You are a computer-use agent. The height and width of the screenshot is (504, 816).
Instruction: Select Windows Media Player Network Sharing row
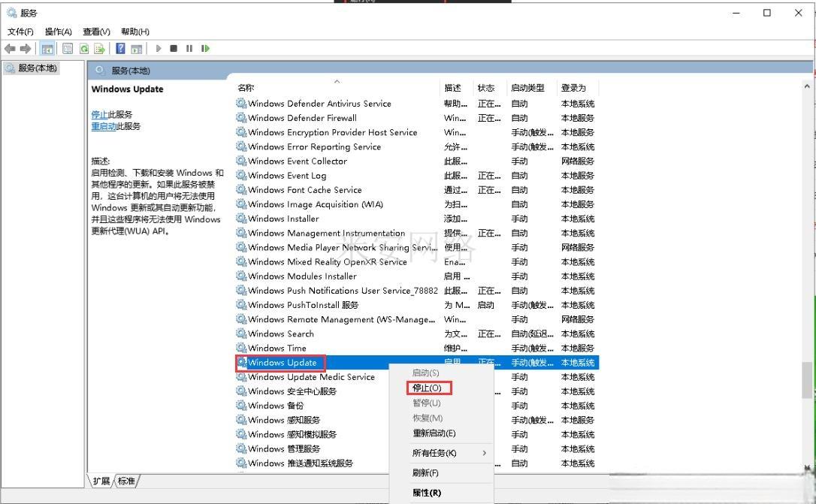[417, 248]
